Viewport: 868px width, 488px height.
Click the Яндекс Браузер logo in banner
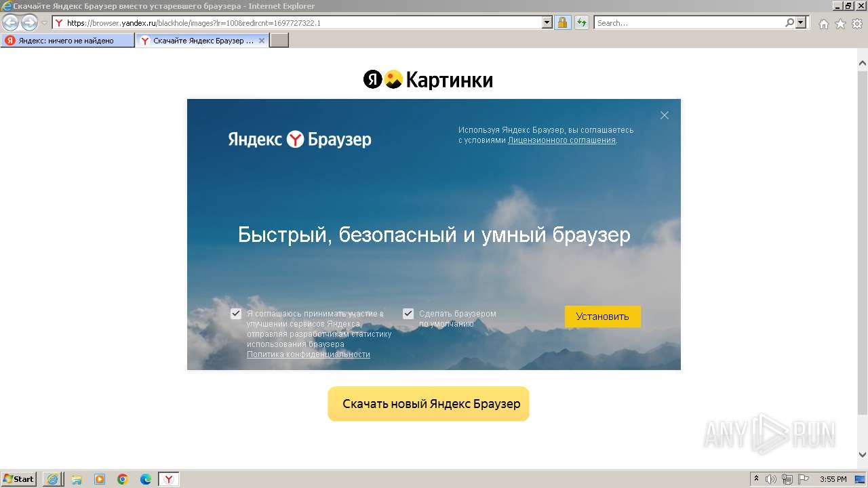(300, 139)
